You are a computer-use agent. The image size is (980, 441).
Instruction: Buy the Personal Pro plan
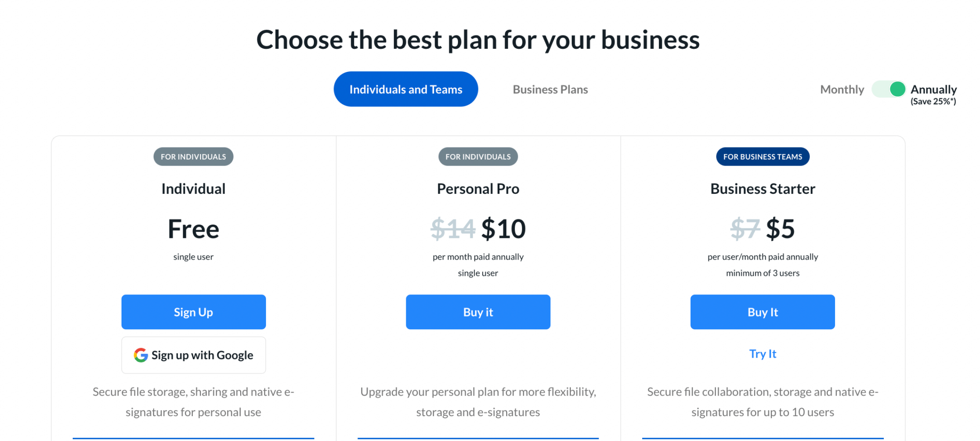[478, 312]
